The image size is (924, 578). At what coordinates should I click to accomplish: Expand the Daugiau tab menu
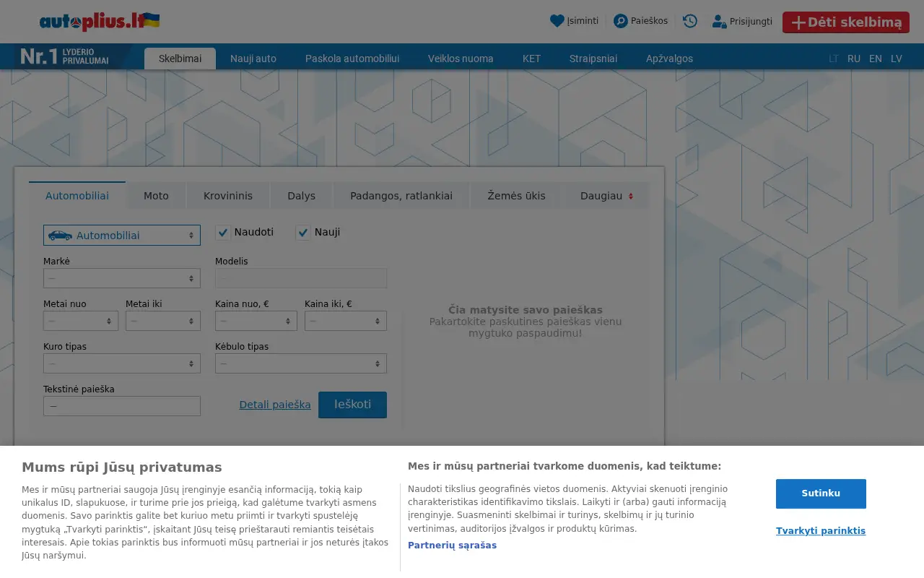[x=606, y=196]
